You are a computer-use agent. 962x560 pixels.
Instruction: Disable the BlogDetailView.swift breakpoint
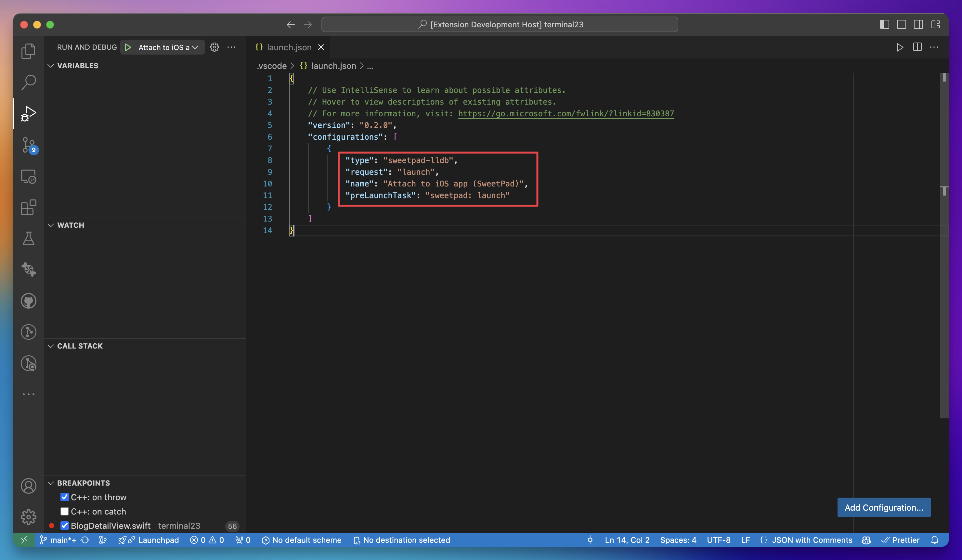coord(65,526)
